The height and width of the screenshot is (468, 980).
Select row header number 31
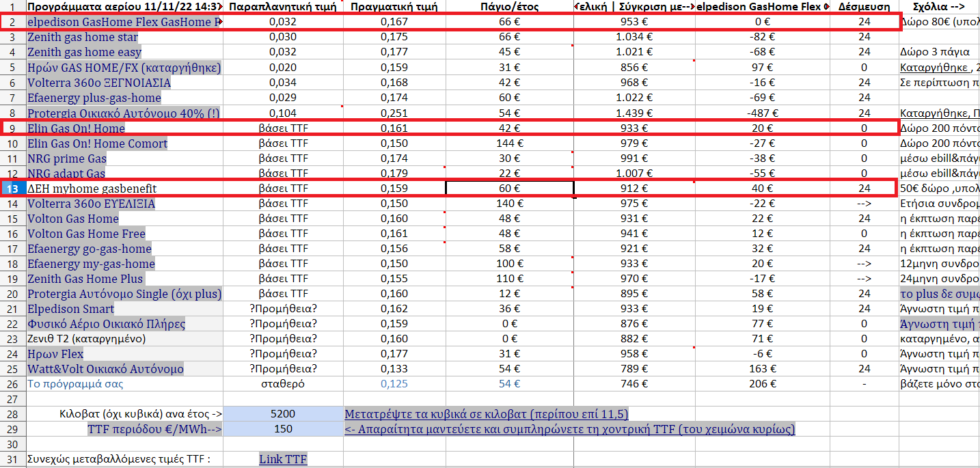coord(13,459)
